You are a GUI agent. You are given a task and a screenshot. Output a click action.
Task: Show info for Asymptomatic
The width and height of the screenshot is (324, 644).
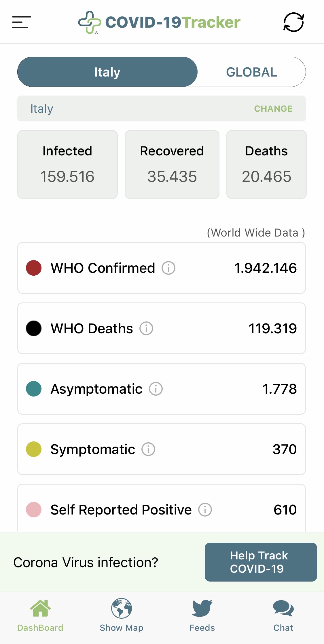156,389
